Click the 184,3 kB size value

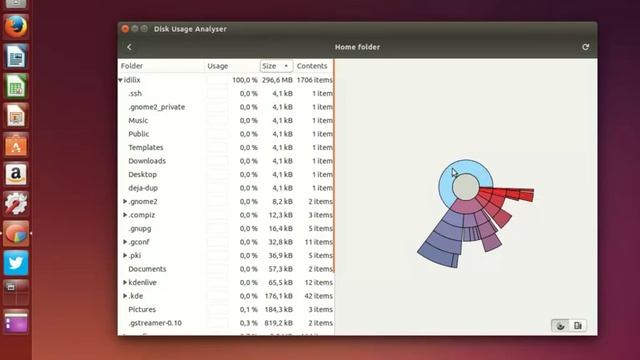pyautogui.click(x=278, y=309)
